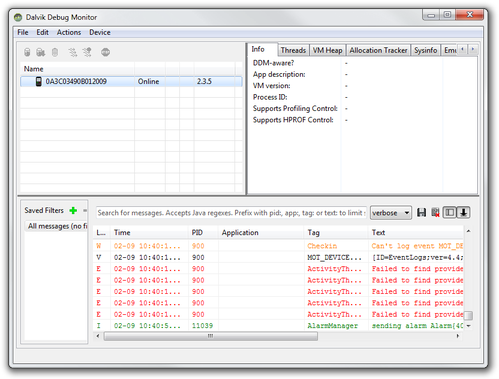Click the 02-09 10:40:5... timestamp
Image resolution: width=499 pixels, height=379 pixels.
pos(147,326)
